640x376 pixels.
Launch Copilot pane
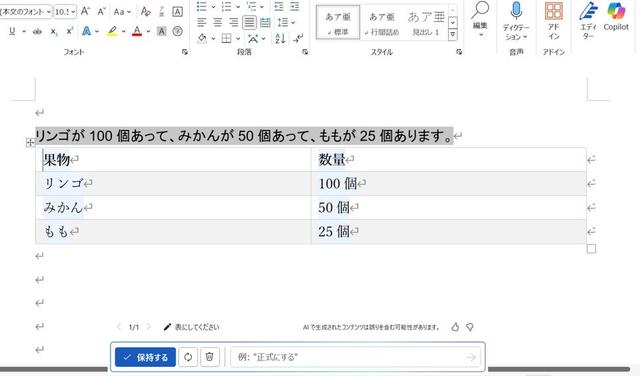coord(616,17)
